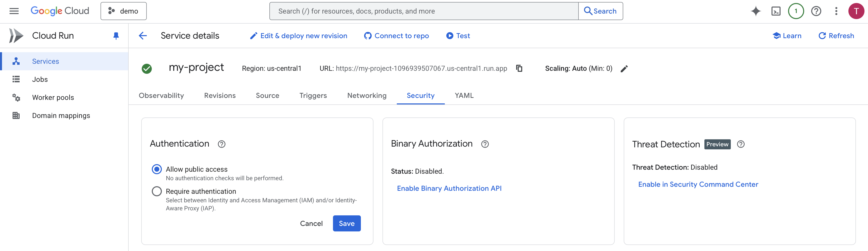The height and width of the screenshot is (251, 868).
Task: Open the demo project picker
Action: click(x=123, y=11)
